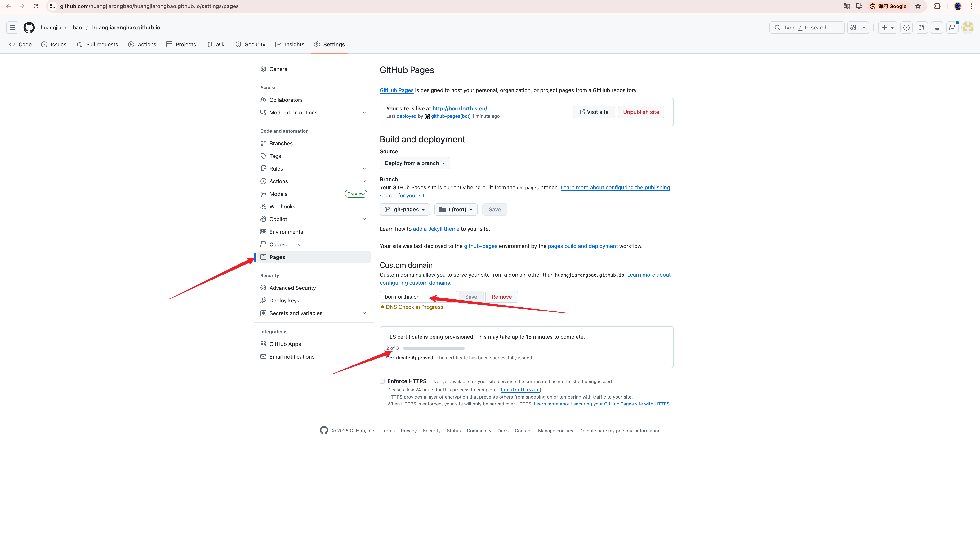The height and width of the screenshot is (533, 980).
Task: Reload the page with the browser refresh icon
Action: pos(36,6)
